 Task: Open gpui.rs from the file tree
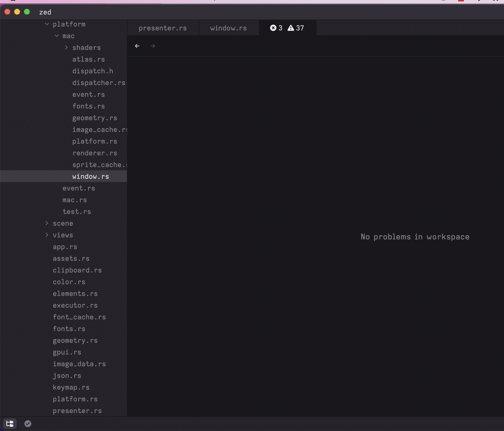tap(67, 352)
